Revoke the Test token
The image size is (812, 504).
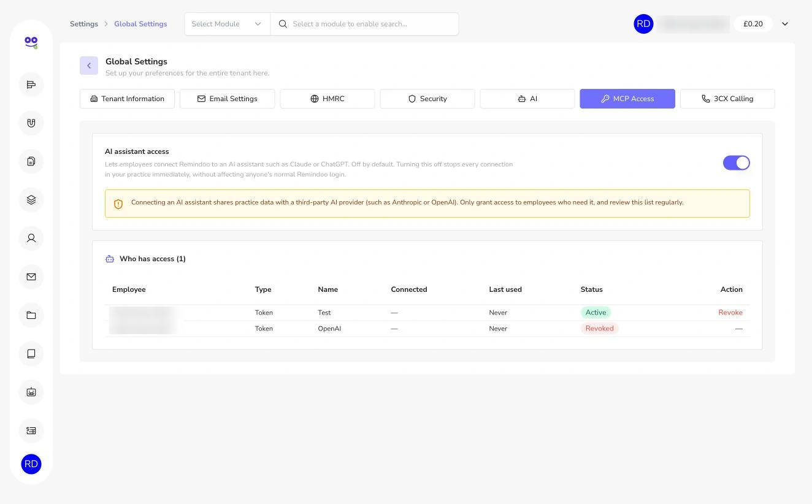click(730, 313)
